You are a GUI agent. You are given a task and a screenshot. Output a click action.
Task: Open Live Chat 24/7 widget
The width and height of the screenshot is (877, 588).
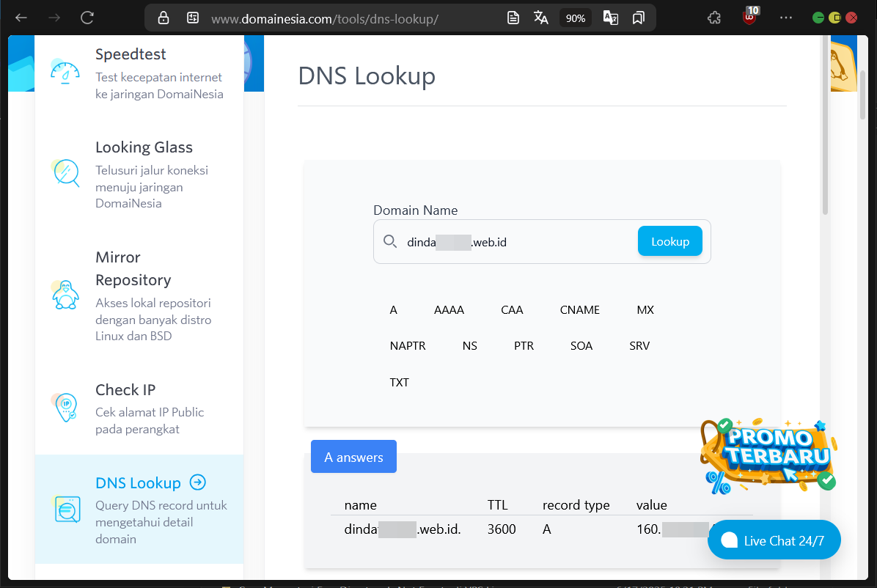pos(774,540)
